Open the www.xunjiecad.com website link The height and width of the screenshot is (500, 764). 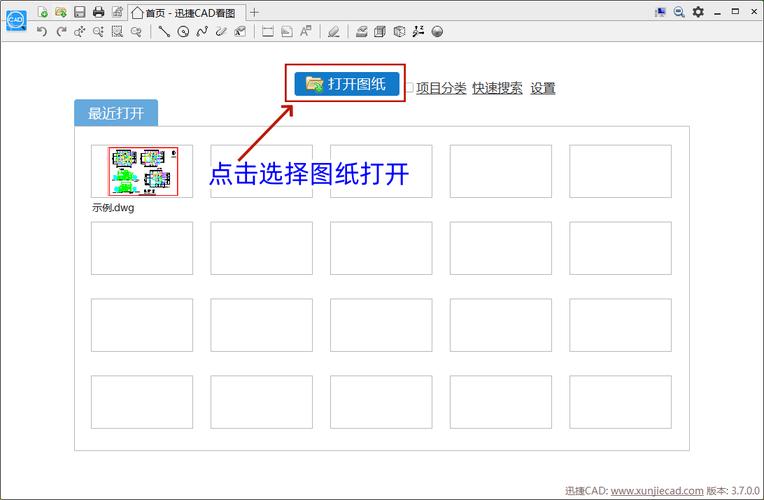click(x=657, y=491)
